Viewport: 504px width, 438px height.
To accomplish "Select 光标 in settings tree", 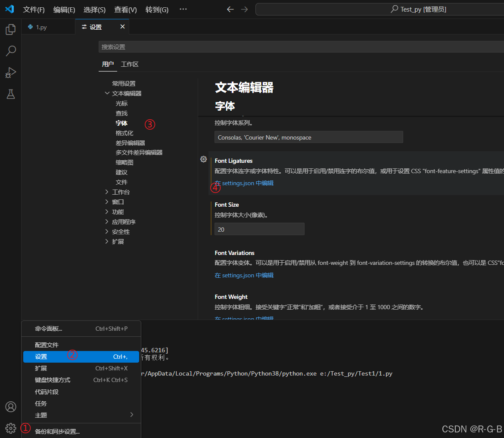I will [x=121, y=103].
